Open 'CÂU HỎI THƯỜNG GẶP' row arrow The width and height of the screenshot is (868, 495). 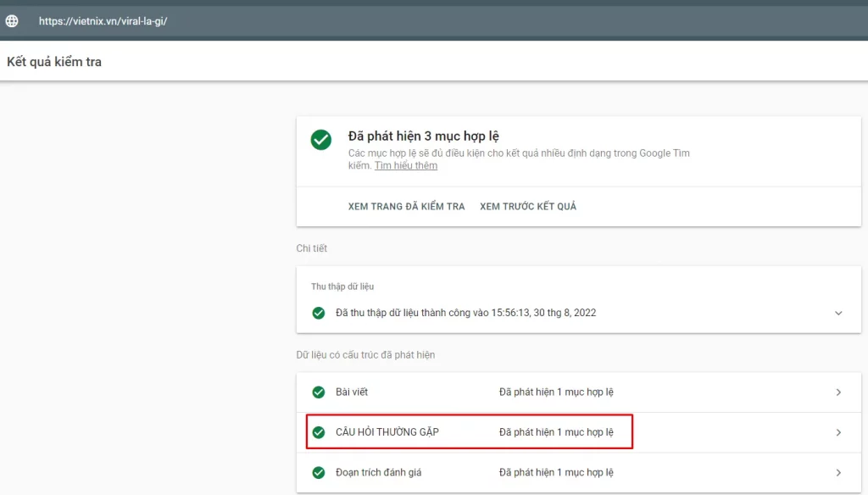pos(838,432)
